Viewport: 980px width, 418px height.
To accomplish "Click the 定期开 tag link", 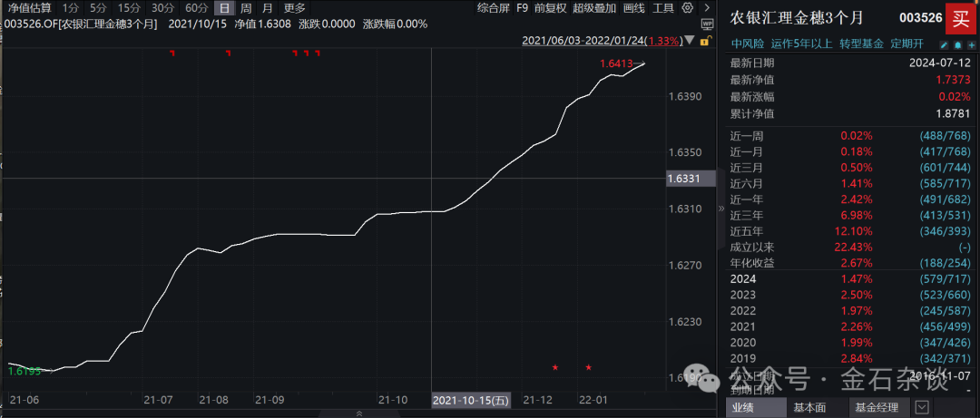I will click(x=907, y=44).
